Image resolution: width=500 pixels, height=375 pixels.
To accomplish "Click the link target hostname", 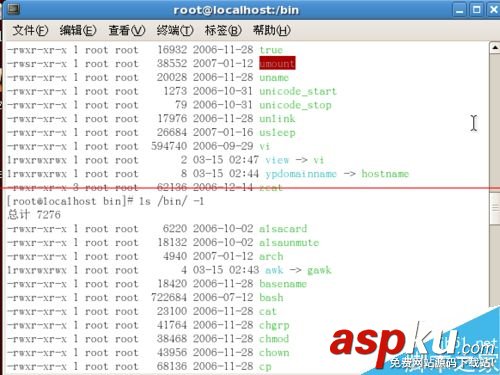I will click(x=385, y=174).
